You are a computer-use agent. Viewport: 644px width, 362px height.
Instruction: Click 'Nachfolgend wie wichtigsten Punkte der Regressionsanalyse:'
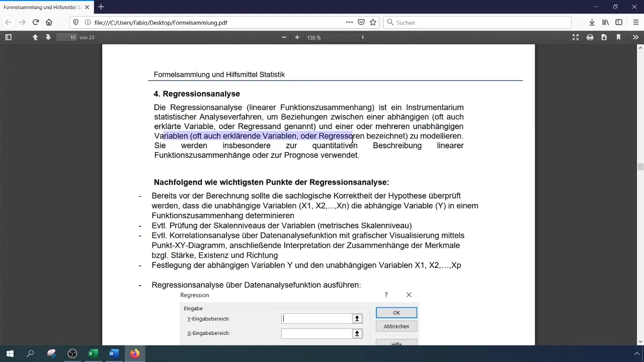click(x=271, y=183)
